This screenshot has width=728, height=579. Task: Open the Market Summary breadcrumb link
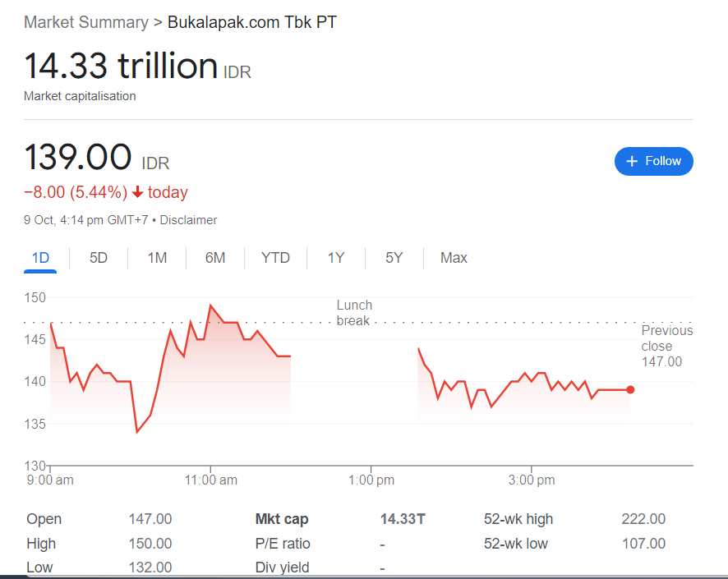point(85,22)
